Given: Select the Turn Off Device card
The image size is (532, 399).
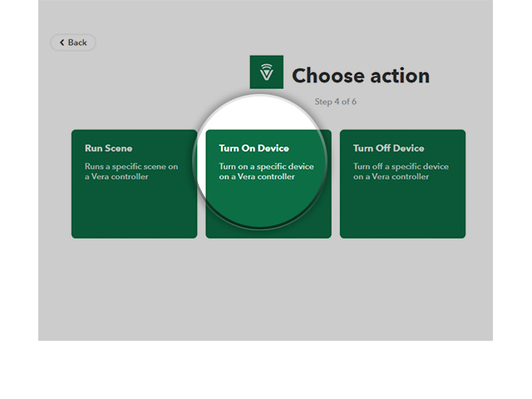Looking at the screenshot, I should click(x=402, y=184).
